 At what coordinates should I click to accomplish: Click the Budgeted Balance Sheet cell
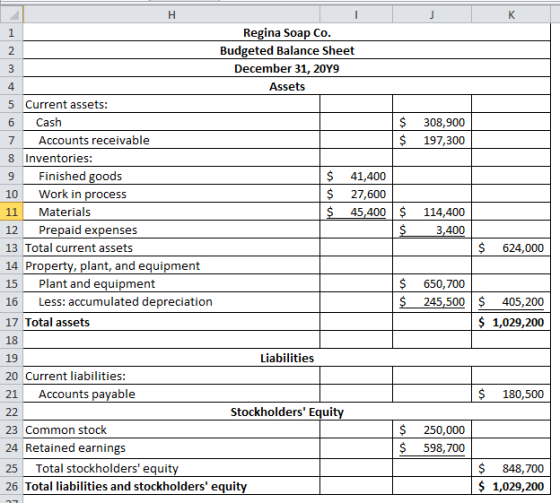(287, 50)
